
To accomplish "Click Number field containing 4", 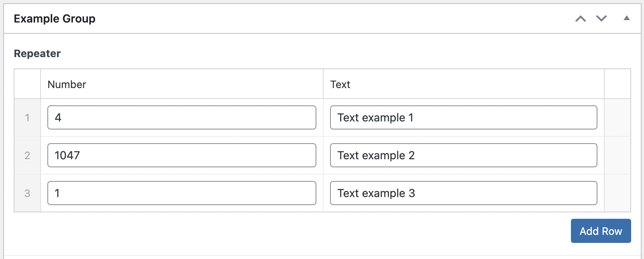I will point(181,117).
